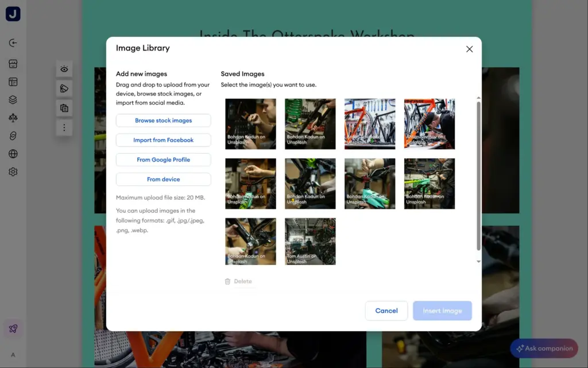Select second-row fourth bike on stand thumbnail

(430, 183)
